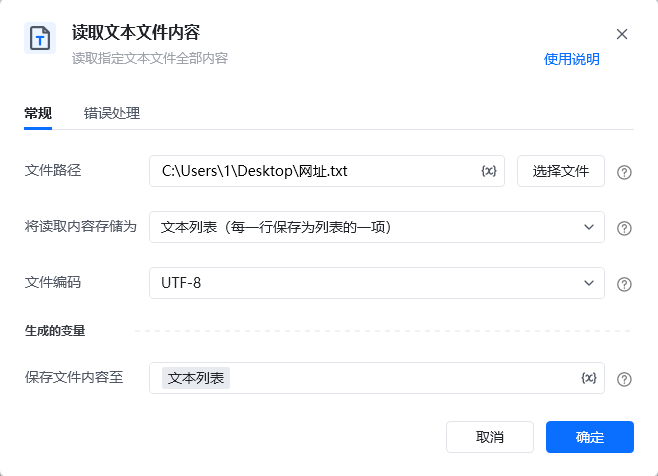Show help for 文件路径

(x=624, y=172)
